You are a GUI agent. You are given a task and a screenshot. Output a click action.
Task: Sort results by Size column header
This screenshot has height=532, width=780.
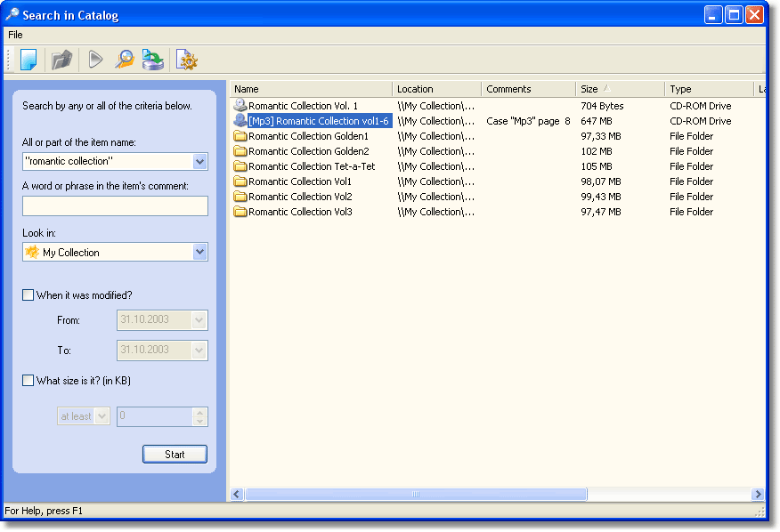[x=620, y=89]
